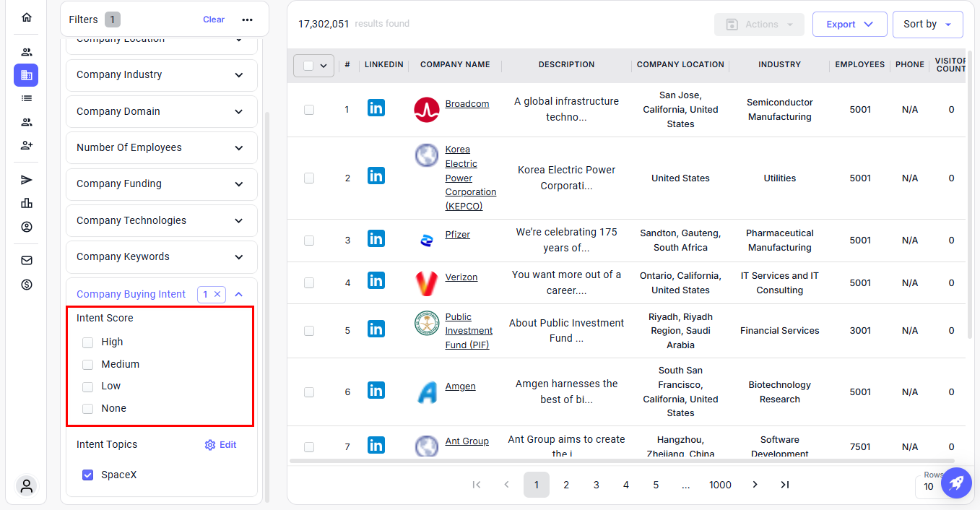Click the paper plane send icon
980x510 pixels.
[27, 180]
